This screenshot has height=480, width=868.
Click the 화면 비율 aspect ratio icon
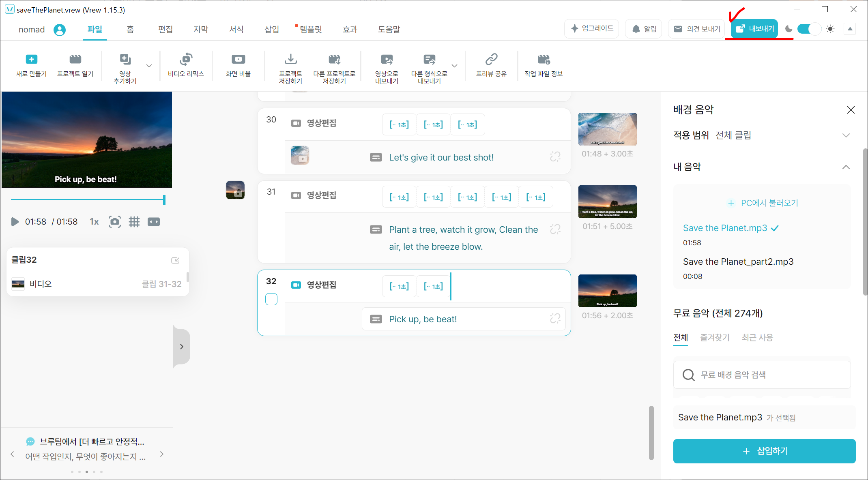click(x=238, y=60)
